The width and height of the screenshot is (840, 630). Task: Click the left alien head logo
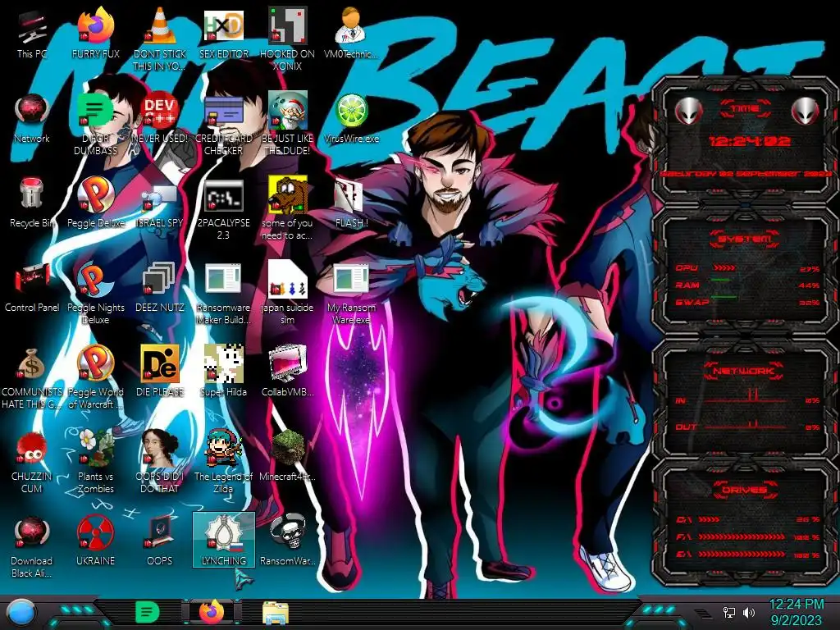688,111
